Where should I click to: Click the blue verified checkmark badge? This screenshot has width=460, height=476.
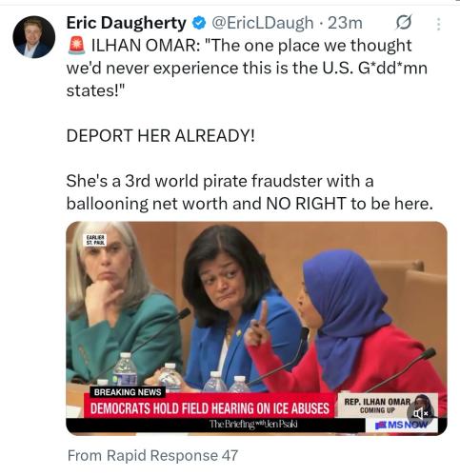click(199, 24)
